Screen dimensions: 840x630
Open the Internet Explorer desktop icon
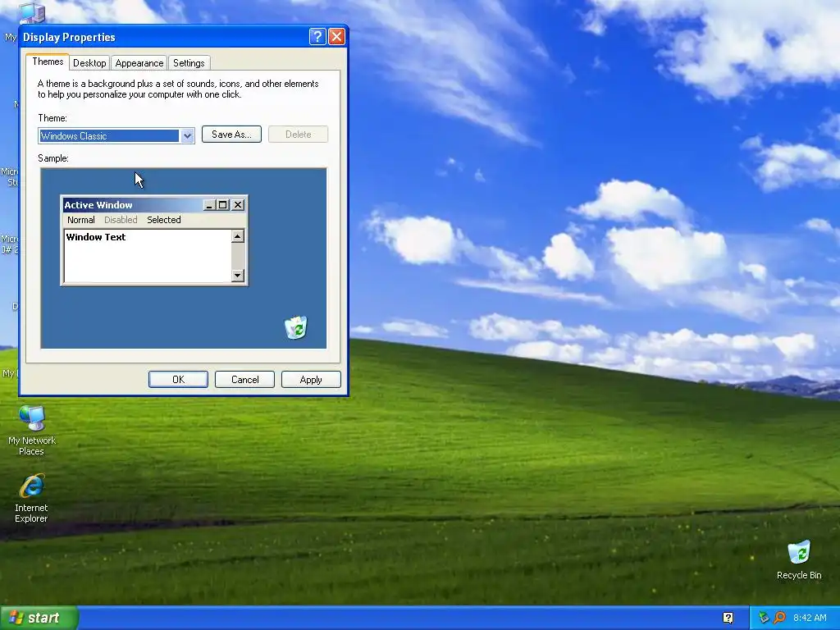pyautogui.click(x=31, y=498)
